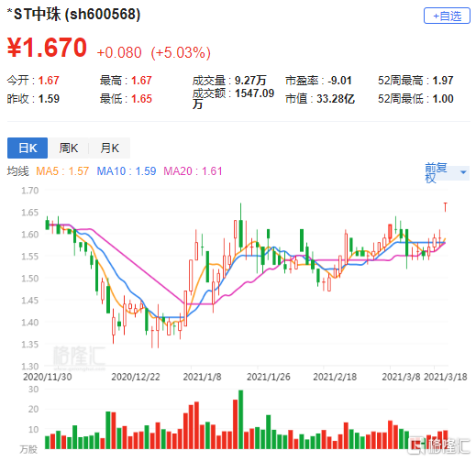Viewport: 476px width, 461px height.
Task: Switch to the 日K daily chart tab
Action: click(x=28, y=148)
